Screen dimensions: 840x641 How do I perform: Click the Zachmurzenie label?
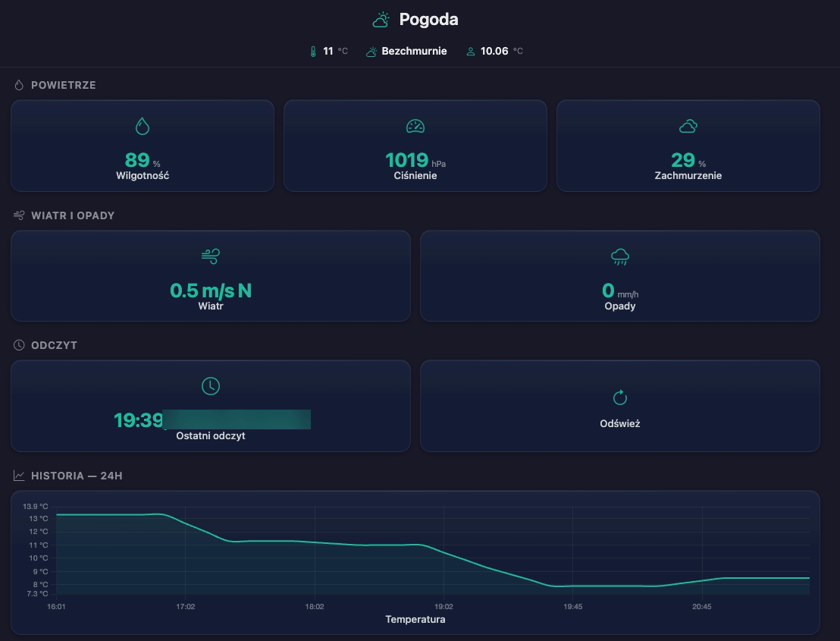point(688,175)
